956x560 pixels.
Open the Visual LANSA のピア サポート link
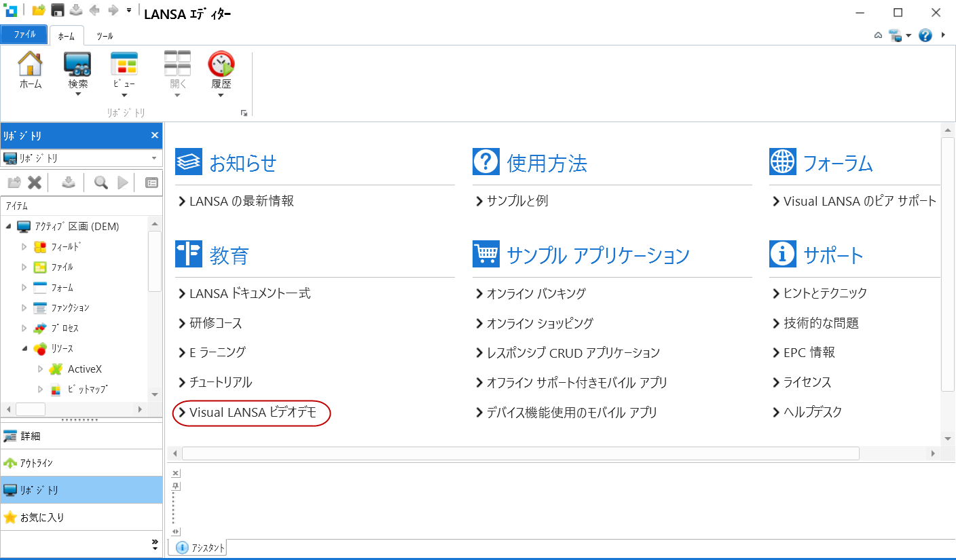click(860, 201)
